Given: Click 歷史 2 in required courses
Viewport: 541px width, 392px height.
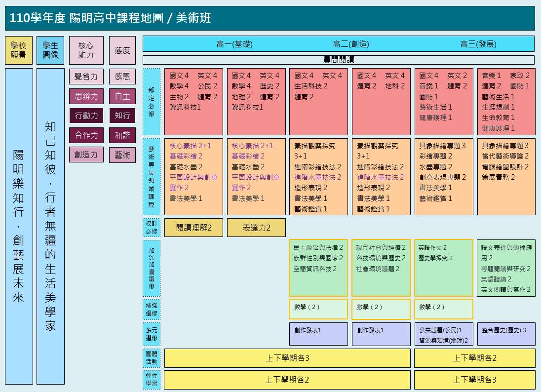Looking at the screenshot, I should tap(270, 86).
